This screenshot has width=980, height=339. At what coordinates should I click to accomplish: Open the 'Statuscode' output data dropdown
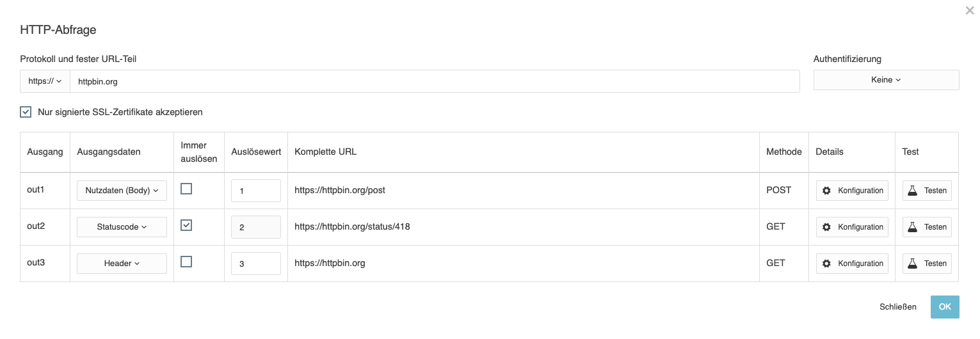tap(122, 227)
